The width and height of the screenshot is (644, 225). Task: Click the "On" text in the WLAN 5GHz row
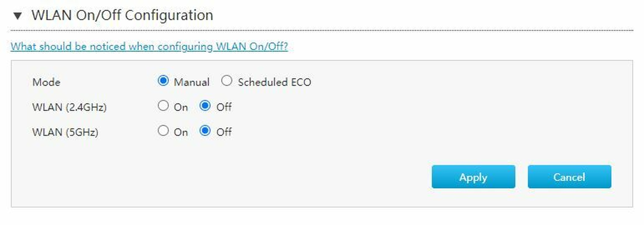(x=181, y=132)
